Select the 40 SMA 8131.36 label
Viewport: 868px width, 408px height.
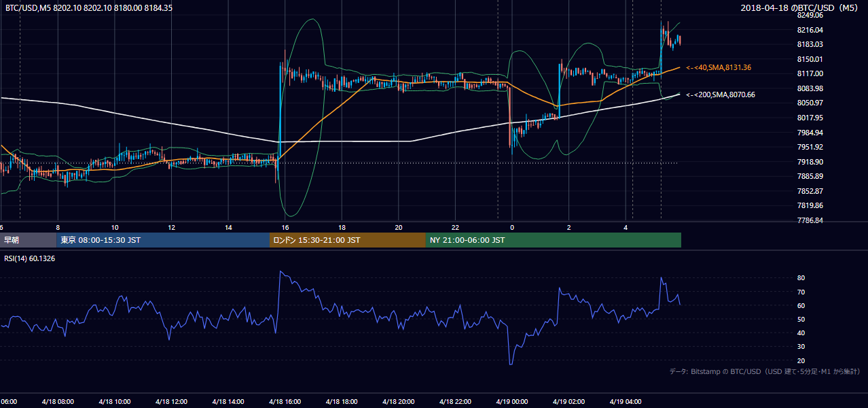point(719,67)
